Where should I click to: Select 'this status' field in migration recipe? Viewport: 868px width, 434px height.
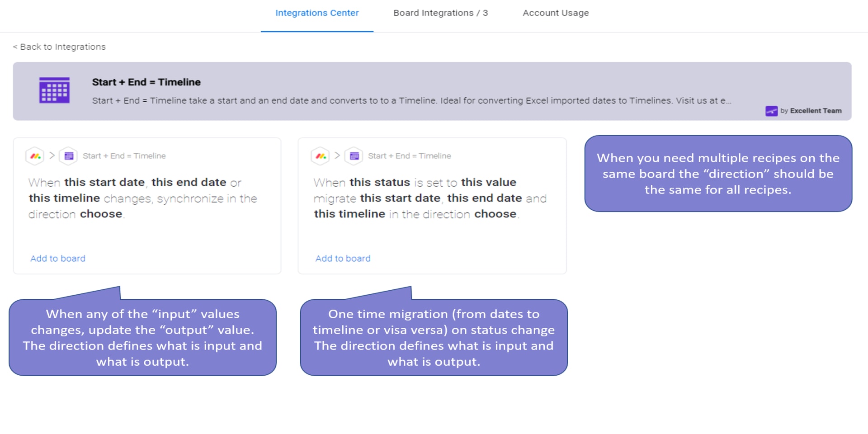click(379, 182)
